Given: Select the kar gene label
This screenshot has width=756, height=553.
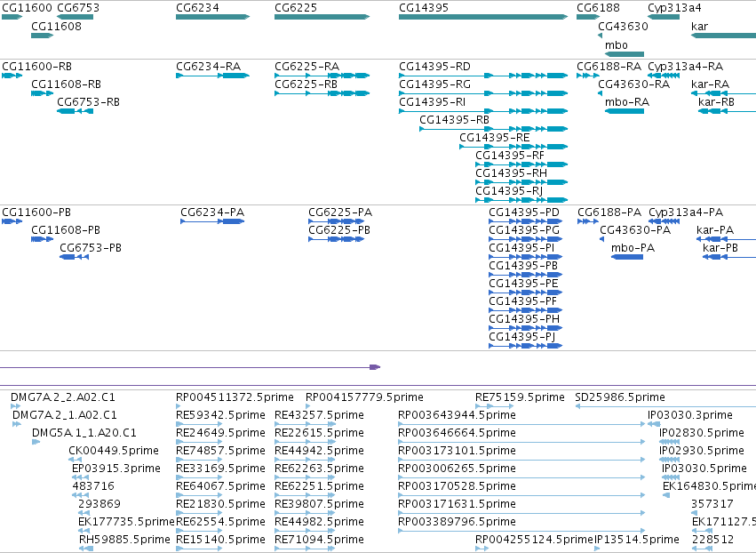Looking at the screenshot, I should 700,27.
